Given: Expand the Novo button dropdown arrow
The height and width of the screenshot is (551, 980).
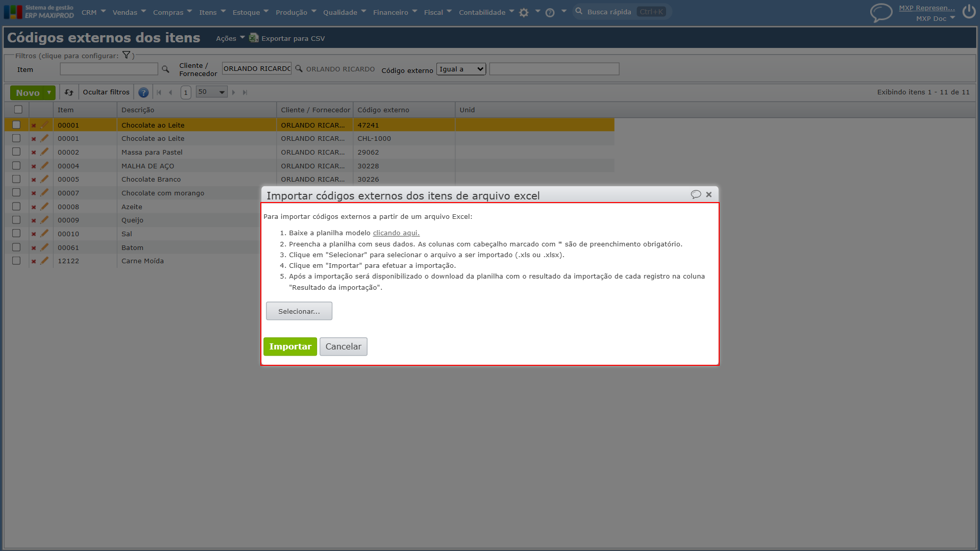Looking at the screenshot, I should click(49, 92).
